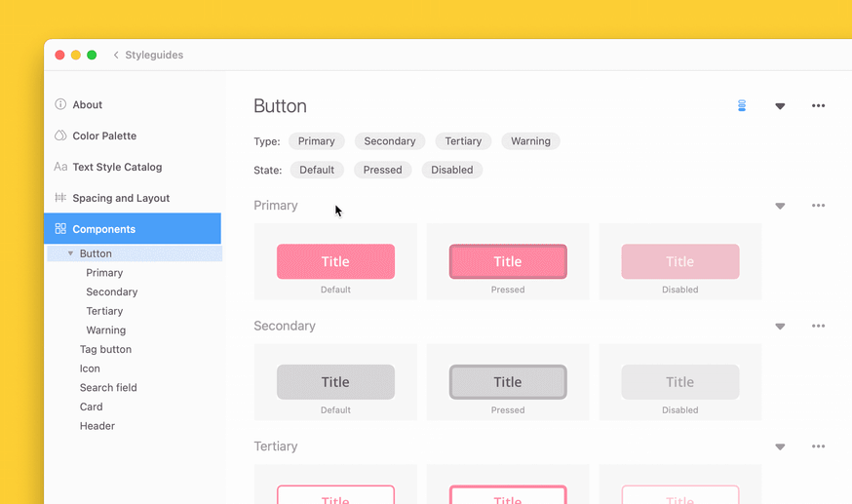Open Header component in sidebar
Screen dimensions: 852x504
click(97, 426)
